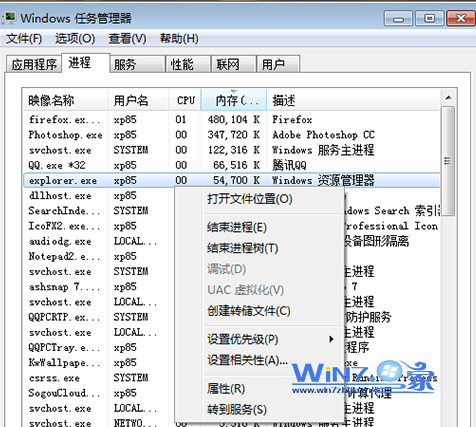The image size is (476, 427).
Task: Sort by CPU column header
Action: click(185, 100)
